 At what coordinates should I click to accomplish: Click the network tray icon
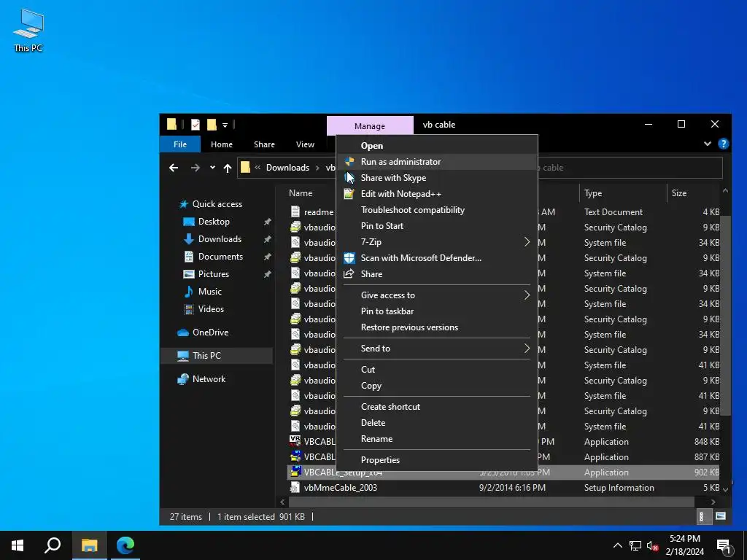pyautogui.click(x=635, y=545)
